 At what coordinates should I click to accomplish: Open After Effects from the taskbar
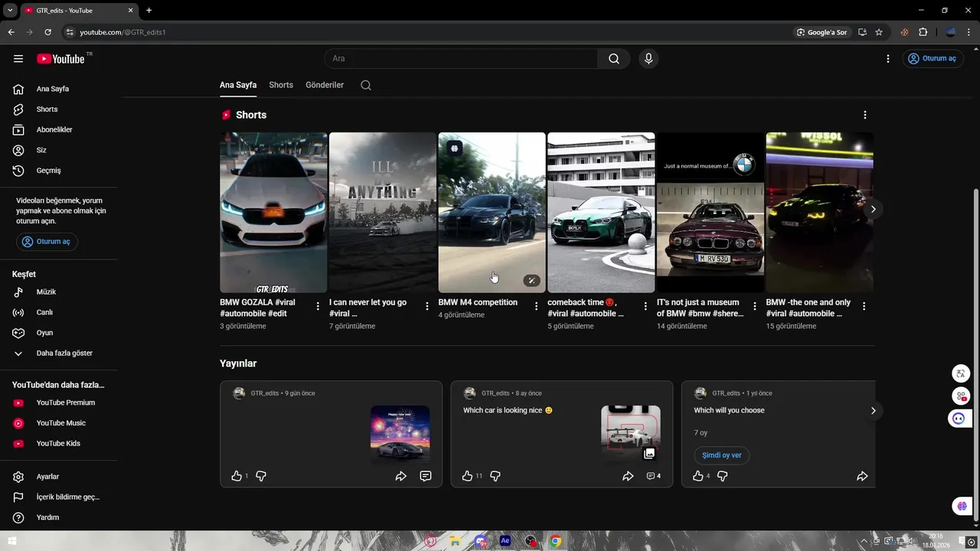click(505, 541)
